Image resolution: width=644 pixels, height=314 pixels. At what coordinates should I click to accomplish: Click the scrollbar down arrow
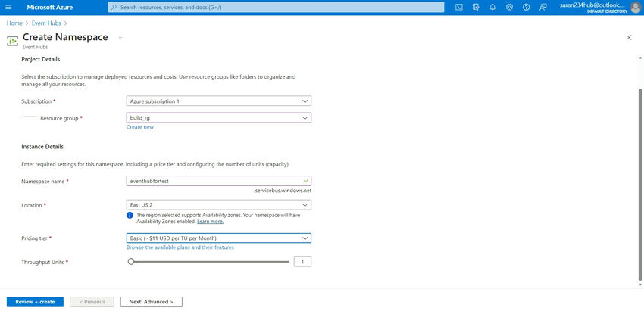tap(640, 284)
